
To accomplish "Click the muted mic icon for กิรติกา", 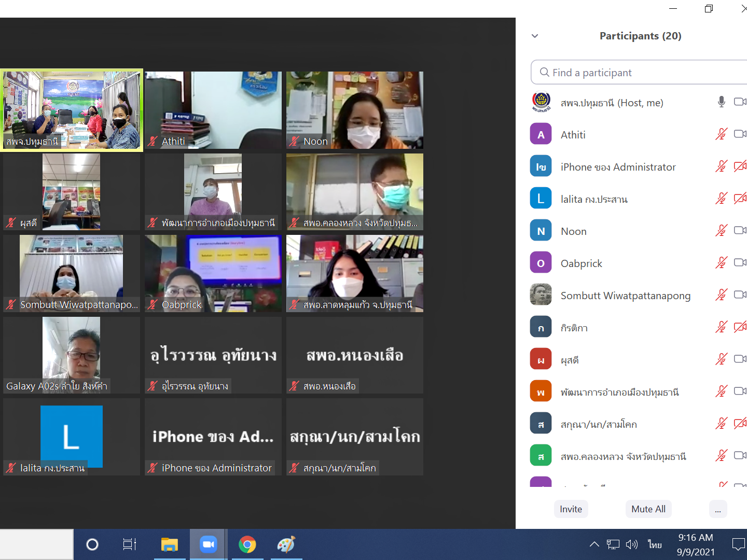I will 721,327.
